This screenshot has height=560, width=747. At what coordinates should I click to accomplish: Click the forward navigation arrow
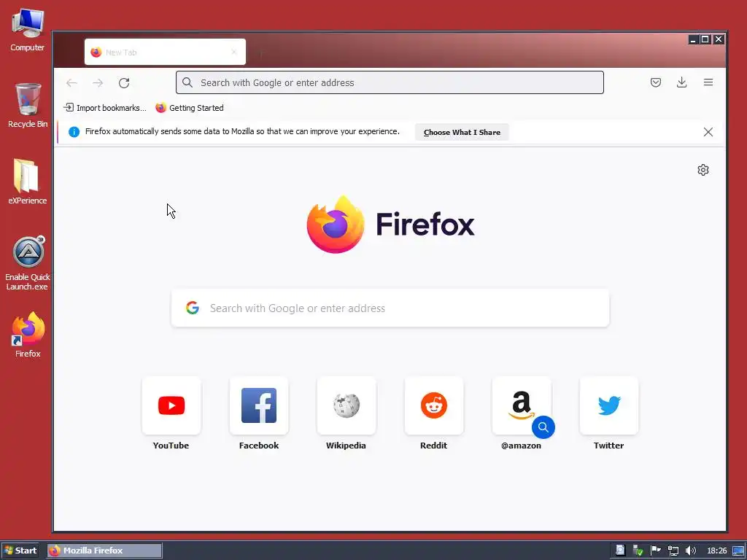98,83
